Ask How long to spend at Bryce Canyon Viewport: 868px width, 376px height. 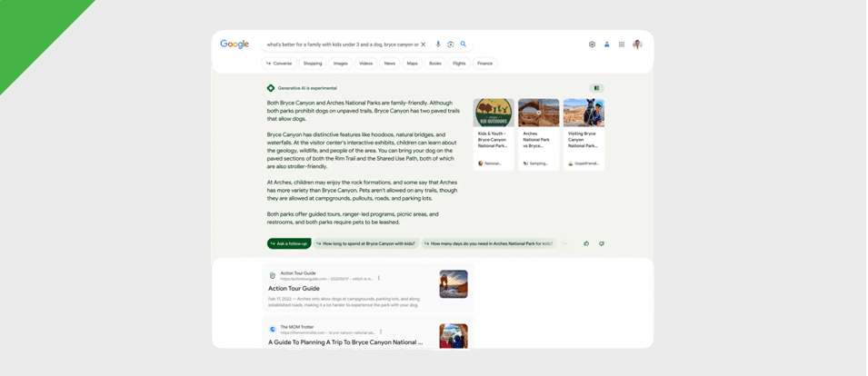click(366, 243)
